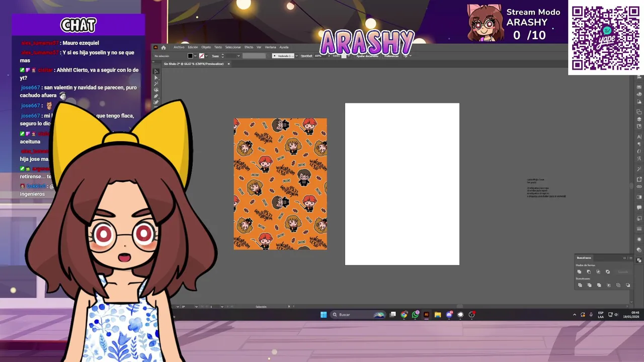
Task: Click Minus Front shape mode in Buscatrazos
Action: click(x=589, y=271)
